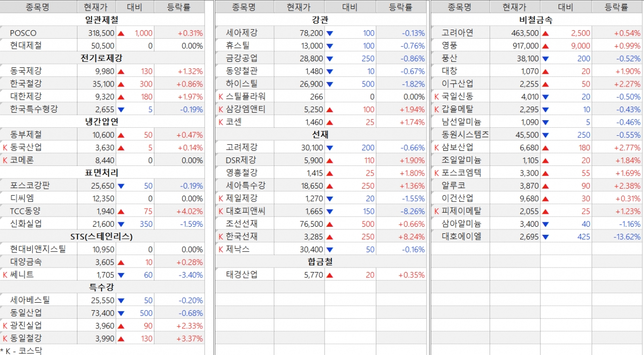
Task: Select the TCC동양 stock name
Action: (26, 211)
